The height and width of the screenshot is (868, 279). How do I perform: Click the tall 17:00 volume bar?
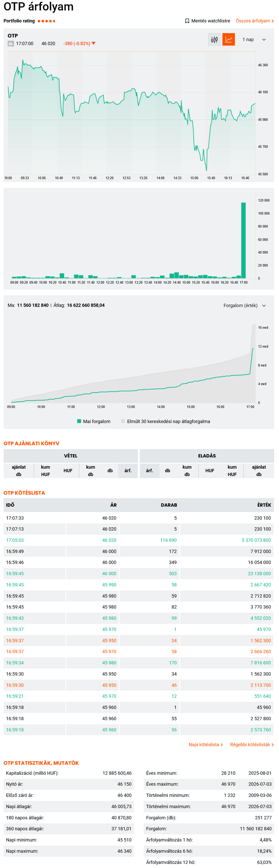243,241
